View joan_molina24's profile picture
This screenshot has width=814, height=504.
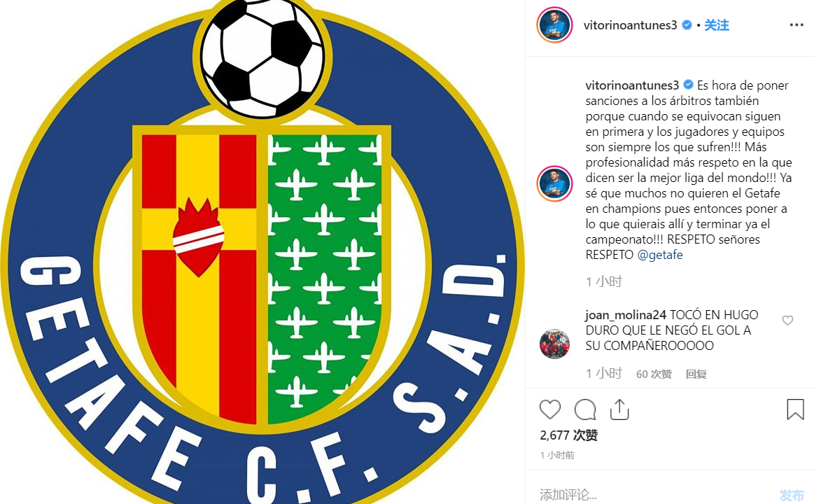pyautogui.click(x=554, y=344)
